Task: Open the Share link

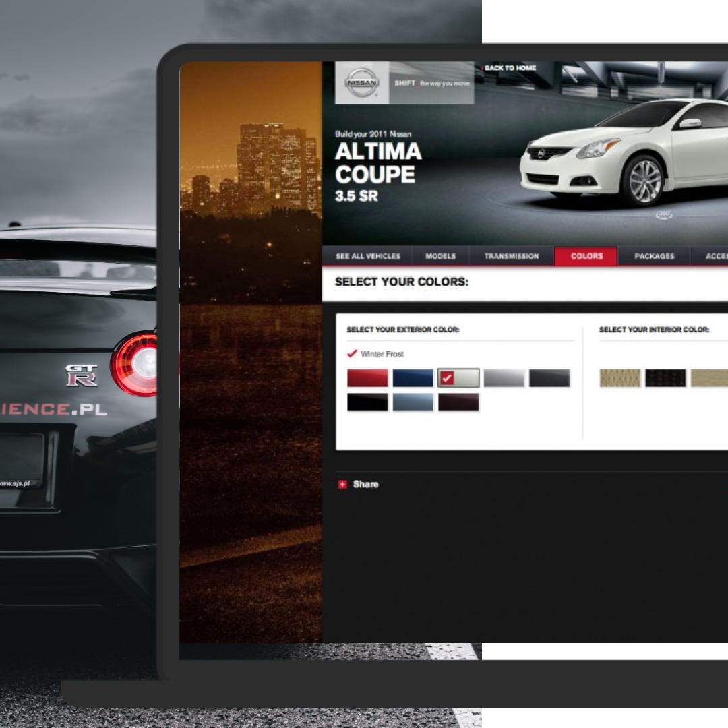Action: tap(365, 484)
